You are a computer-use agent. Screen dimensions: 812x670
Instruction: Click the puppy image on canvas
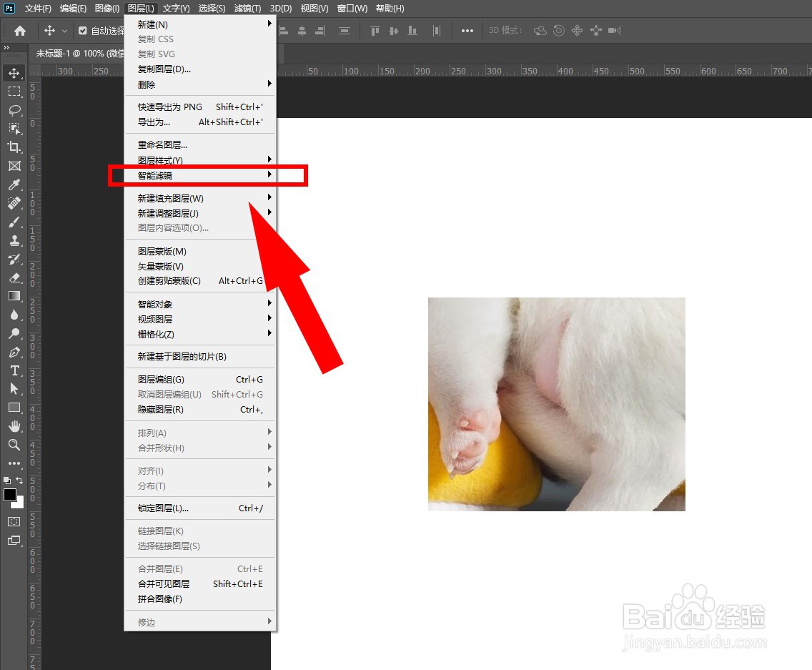click(557, 404)
